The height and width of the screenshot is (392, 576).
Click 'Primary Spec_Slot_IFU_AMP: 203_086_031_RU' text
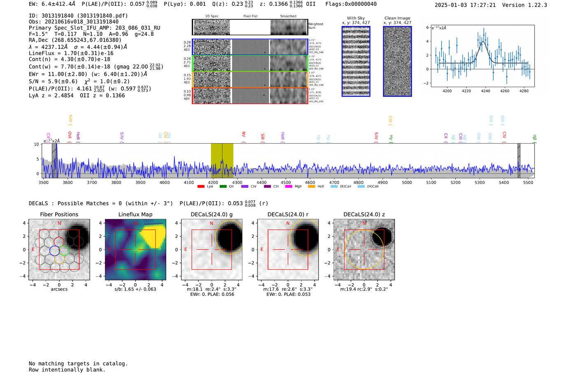[x=95, y=28]
